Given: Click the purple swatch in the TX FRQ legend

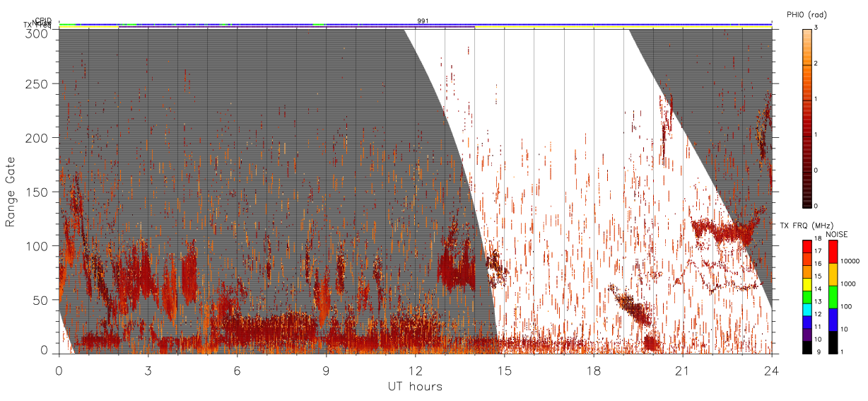Looking at the screenshot, I should click(807, 336).
